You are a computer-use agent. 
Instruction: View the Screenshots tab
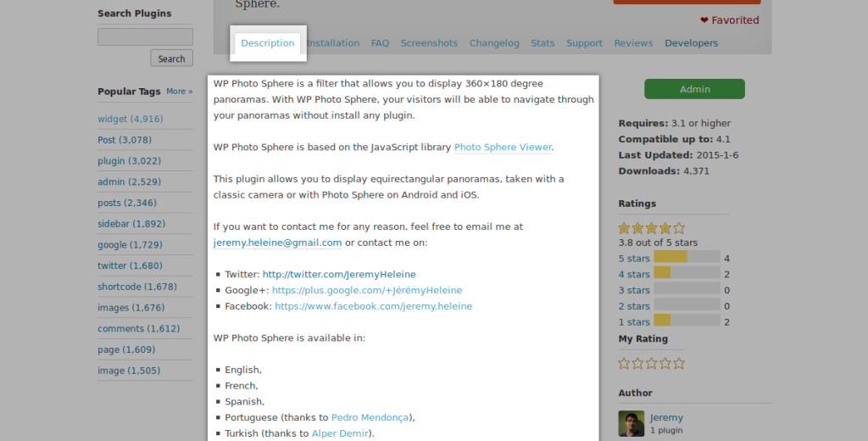429,43
